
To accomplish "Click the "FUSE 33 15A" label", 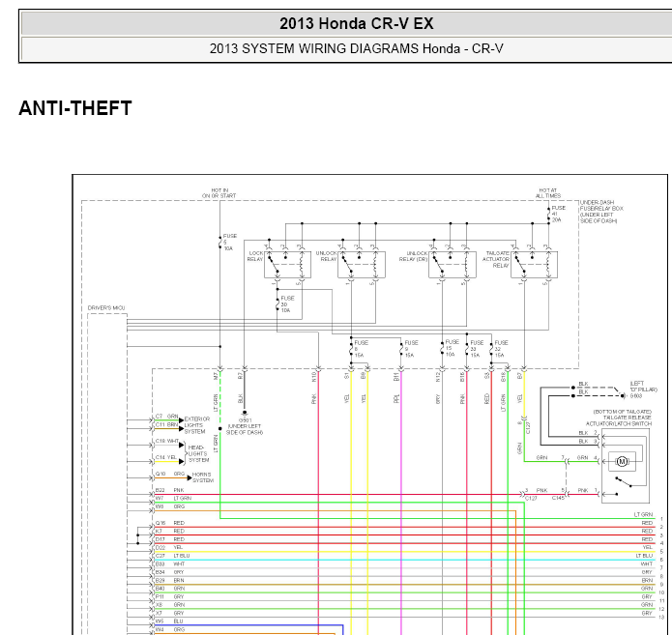I will 477,349.
